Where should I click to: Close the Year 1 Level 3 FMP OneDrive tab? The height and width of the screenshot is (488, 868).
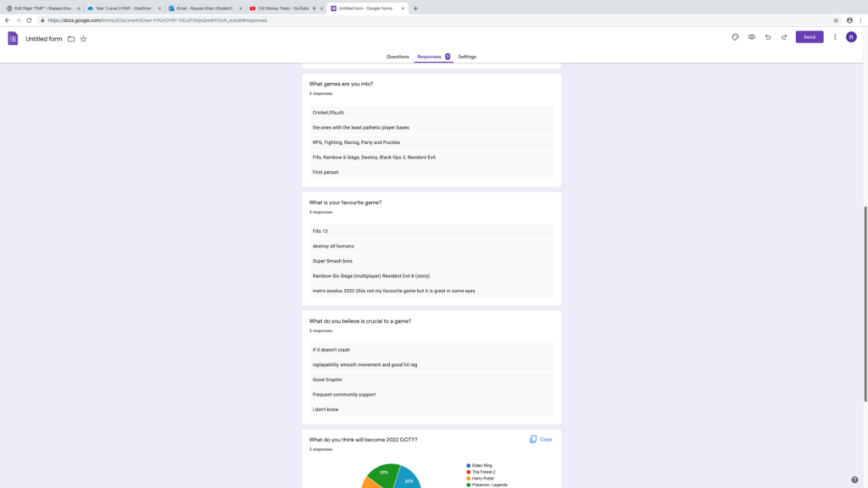click(x=159, y=8)
